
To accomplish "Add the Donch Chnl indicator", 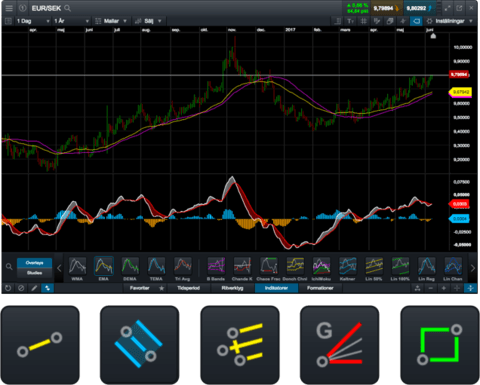I will click(x=295, y=269).
